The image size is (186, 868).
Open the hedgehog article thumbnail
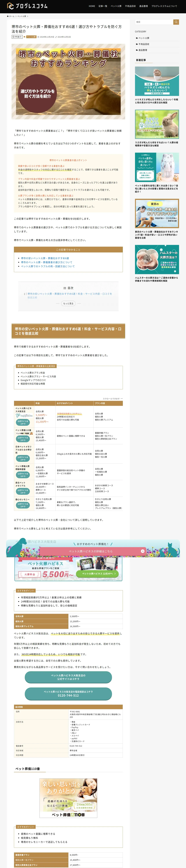coord(157,81)
